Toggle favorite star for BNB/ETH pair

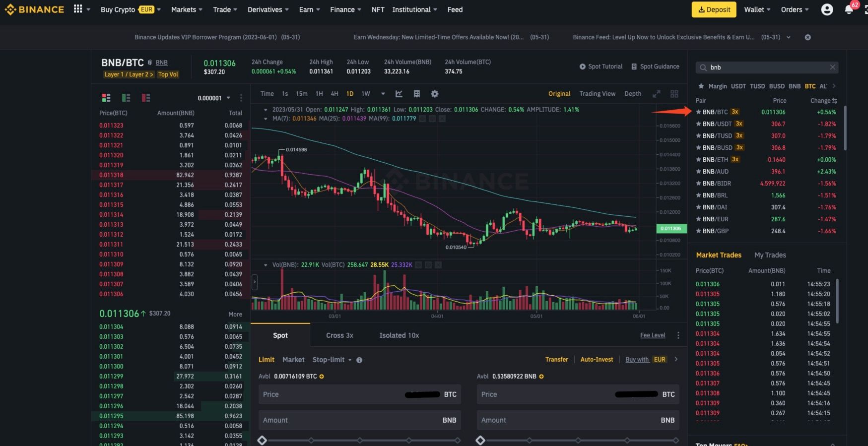coord(698,160)
